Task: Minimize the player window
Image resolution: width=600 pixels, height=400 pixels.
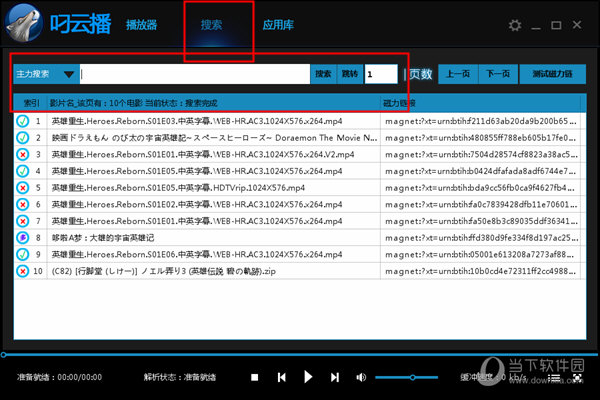Action: (x=536, y=27)
